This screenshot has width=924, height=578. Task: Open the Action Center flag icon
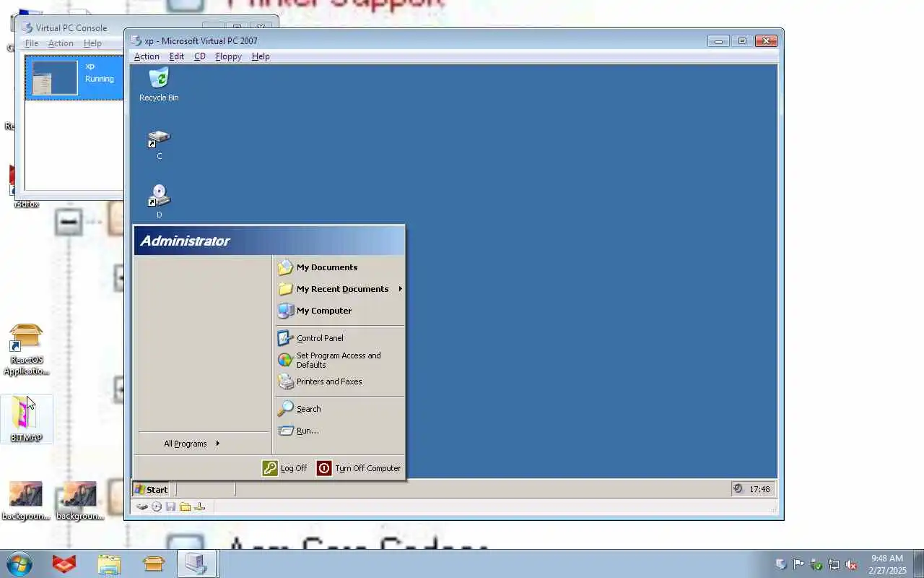[798, 564]
